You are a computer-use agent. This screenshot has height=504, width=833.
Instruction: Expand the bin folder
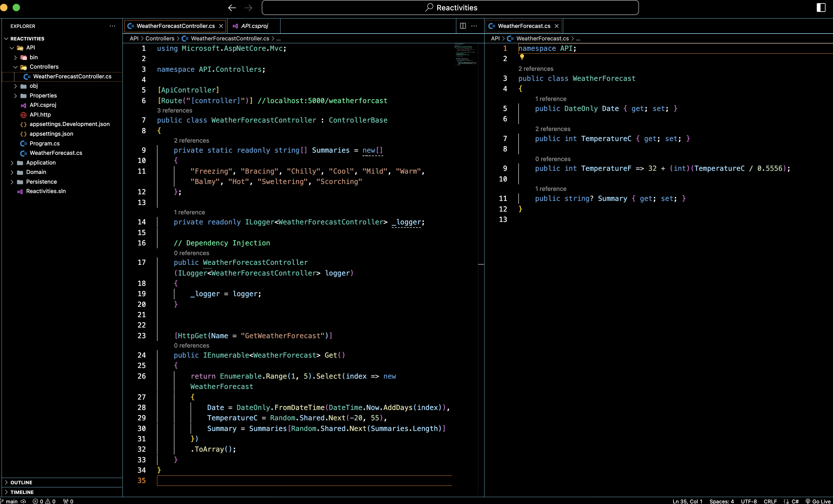[x=34, y=57]
